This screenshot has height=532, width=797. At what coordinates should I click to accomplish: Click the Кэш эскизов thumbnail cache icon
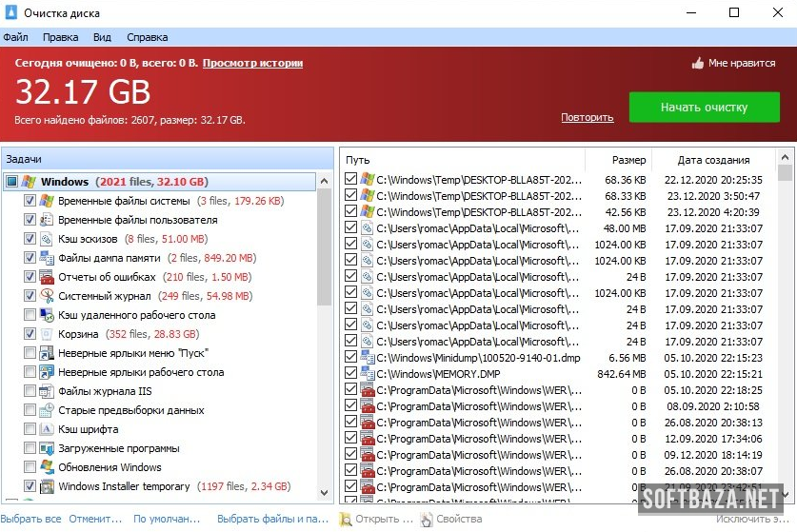pos(47,239)
